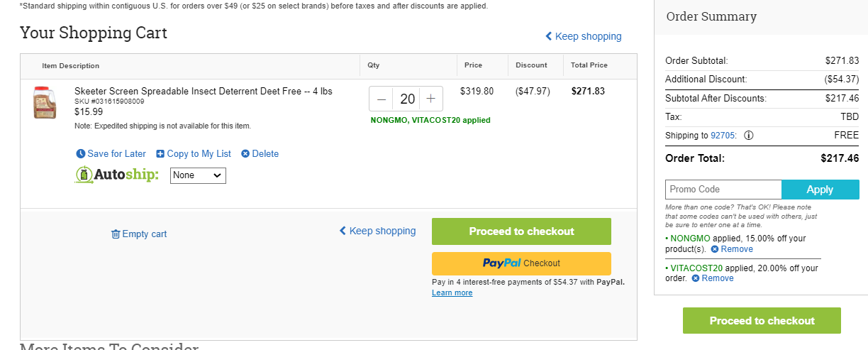Remove the VITACOST20 promo code
The height and width of the screenshot is (350, 868).
[x=713, y=278]
